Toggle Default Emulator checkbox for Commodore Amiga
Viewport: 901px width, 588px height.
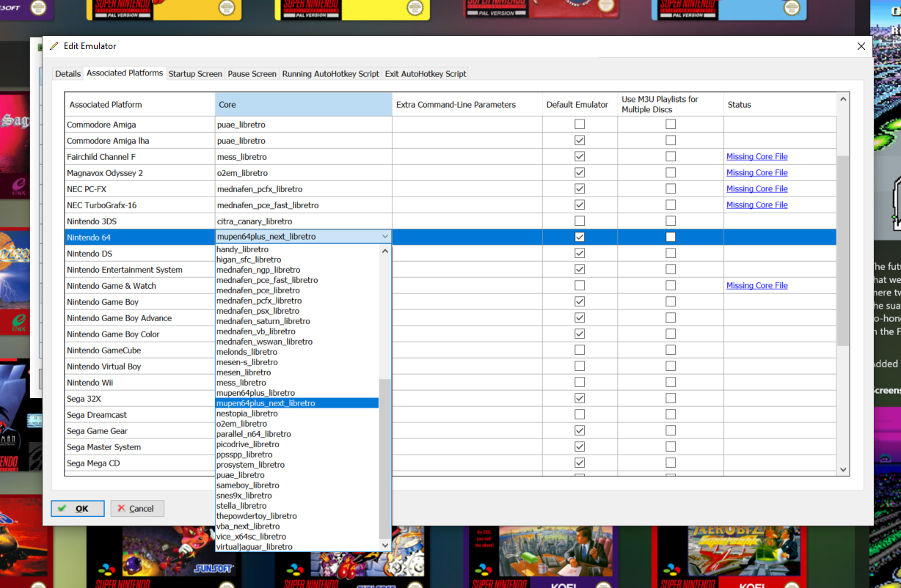580,125
